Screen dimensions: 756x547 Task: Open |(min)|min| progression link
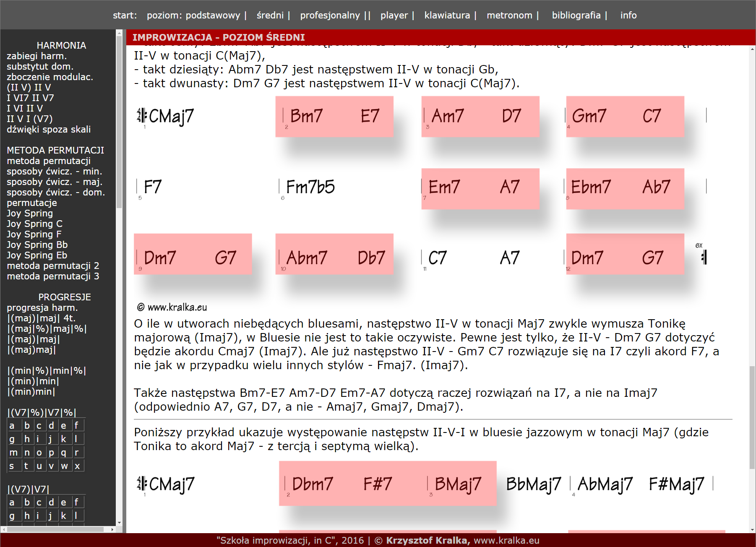click(x=33, y=381)
